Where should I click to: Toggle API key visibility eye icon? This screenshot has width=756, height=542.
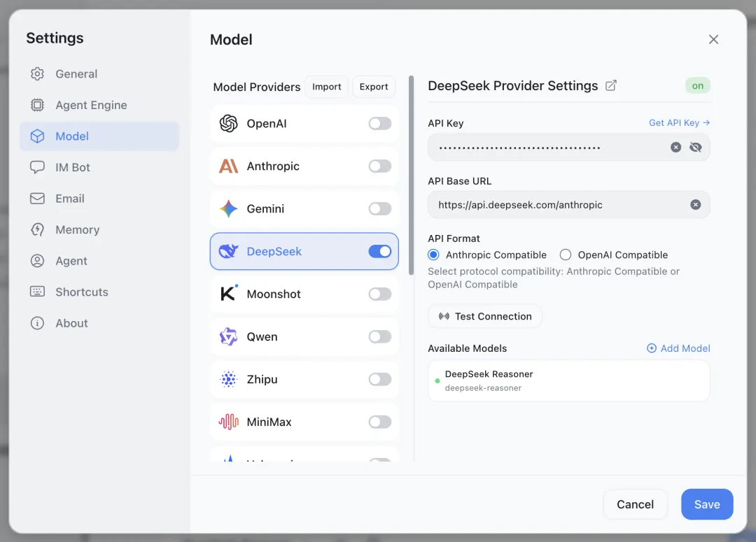click(x=695, y=148)
